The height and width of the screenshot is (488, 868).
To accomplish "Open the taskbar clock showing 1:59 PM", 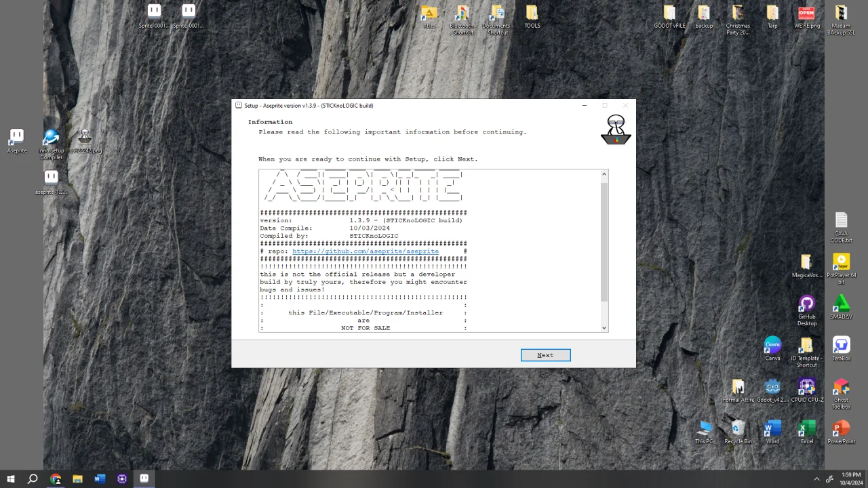I will pos(851,479).
